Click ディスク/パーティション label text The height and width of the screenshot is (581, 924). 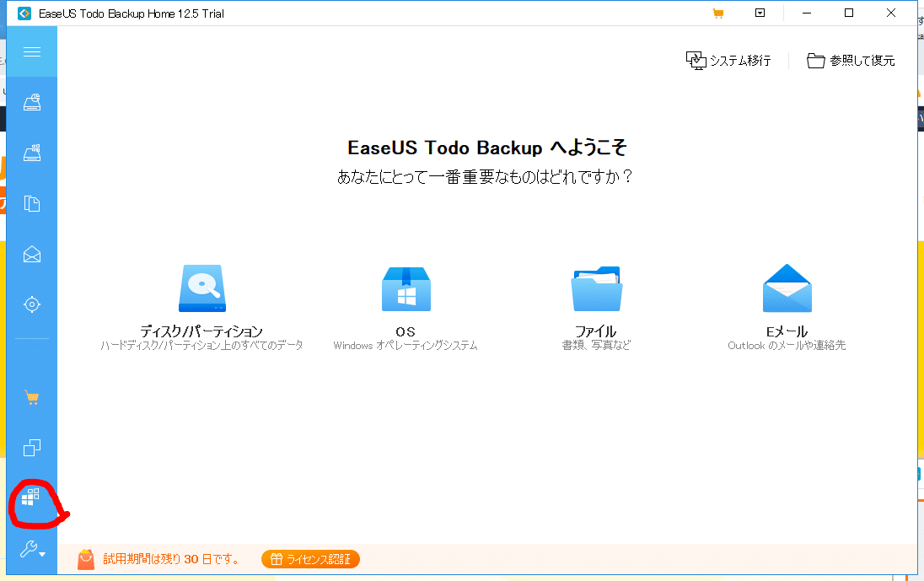tap(201, 331)
